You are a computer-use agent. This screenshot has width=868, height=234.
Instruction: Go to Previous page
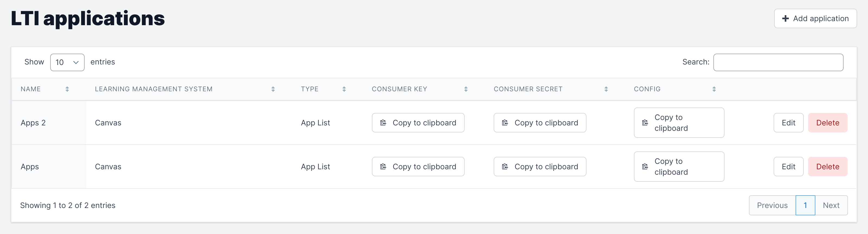tap(772, 205)
